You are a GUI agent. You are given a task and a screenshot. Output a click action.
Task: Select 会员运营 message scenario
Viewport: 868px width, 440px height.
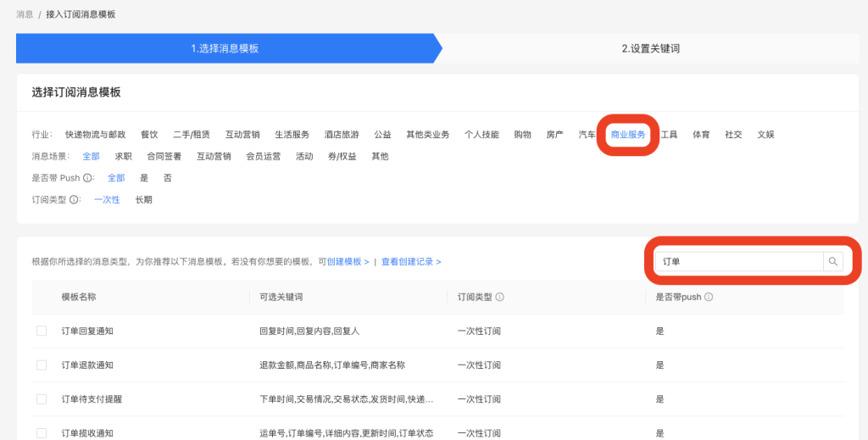pyautogui.click(x=263, y=157)
